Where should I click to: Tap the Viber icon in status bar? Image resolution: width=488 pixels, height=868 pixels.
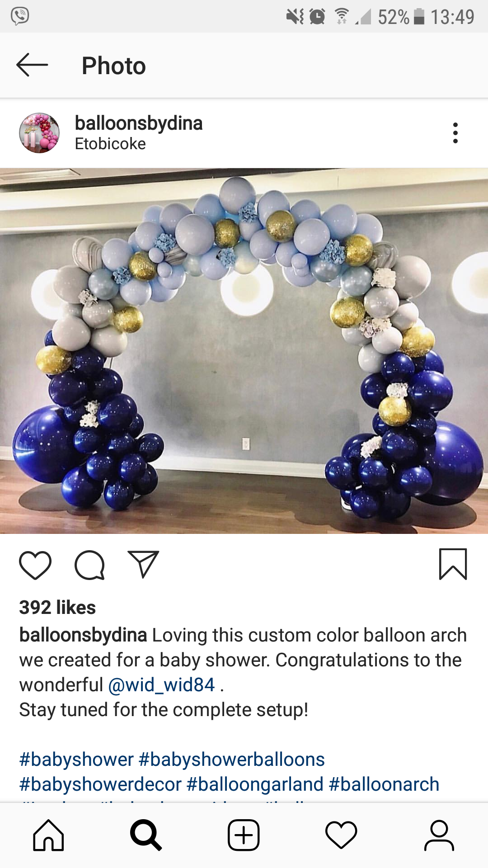click(20, 16)
